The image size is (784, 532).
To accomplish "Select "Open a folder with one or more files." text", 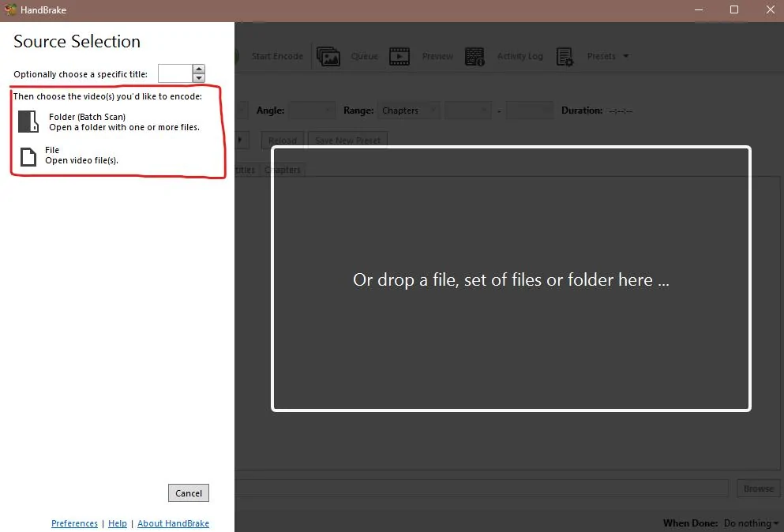I will click(124, 128).
